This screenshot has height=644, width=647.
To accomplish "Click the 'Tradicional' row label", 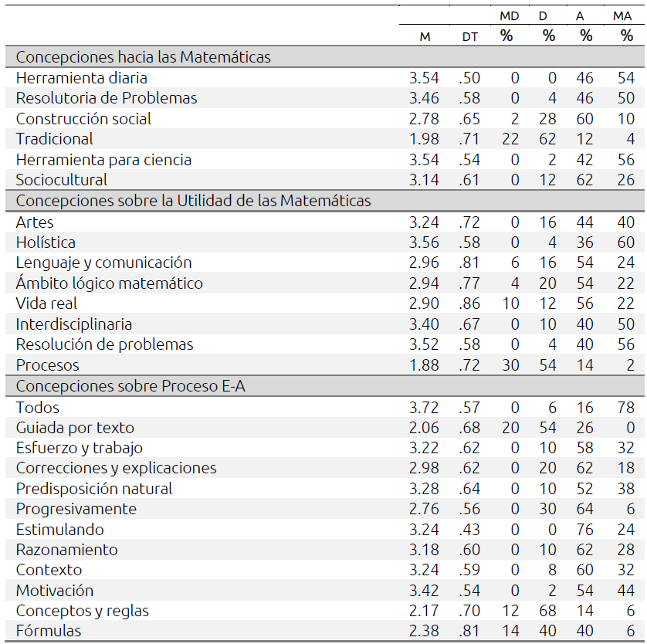I will (x=54, y=139).
